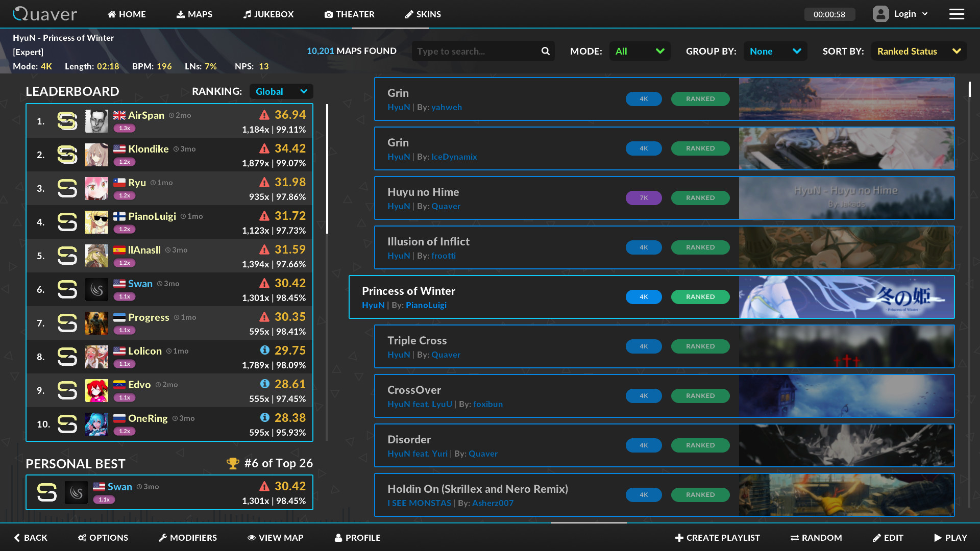
Task: Click the trophy icon in Personal Best
Action: point(233,463)
